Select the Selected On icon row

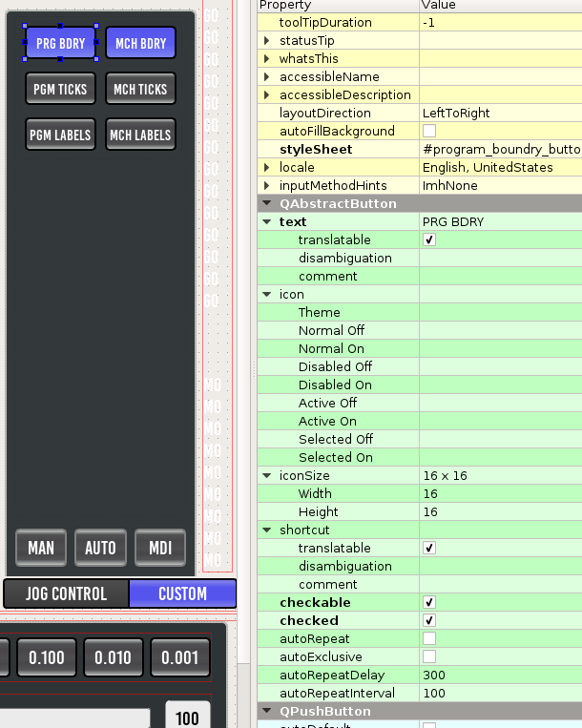(420, 457)
